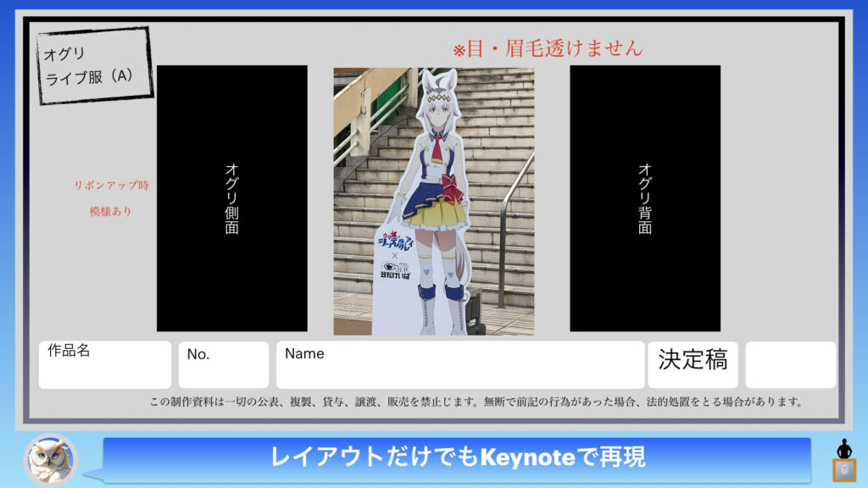868x488 pixels.
Task: Click the empty box right of 決定稿
Action: pyautogui.click(x=791, y=364)
